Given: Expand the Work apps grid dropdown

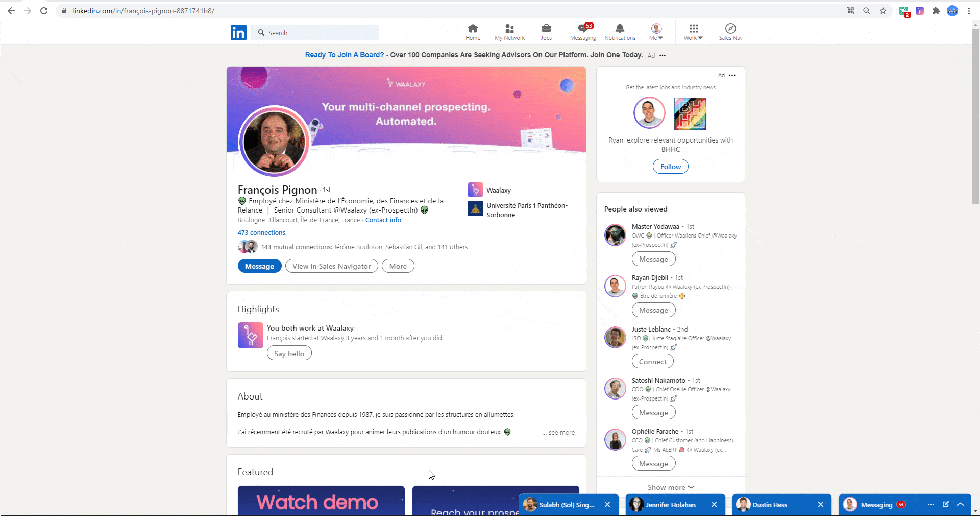Looking at the screenshot, I should click(x=693, y=32).
